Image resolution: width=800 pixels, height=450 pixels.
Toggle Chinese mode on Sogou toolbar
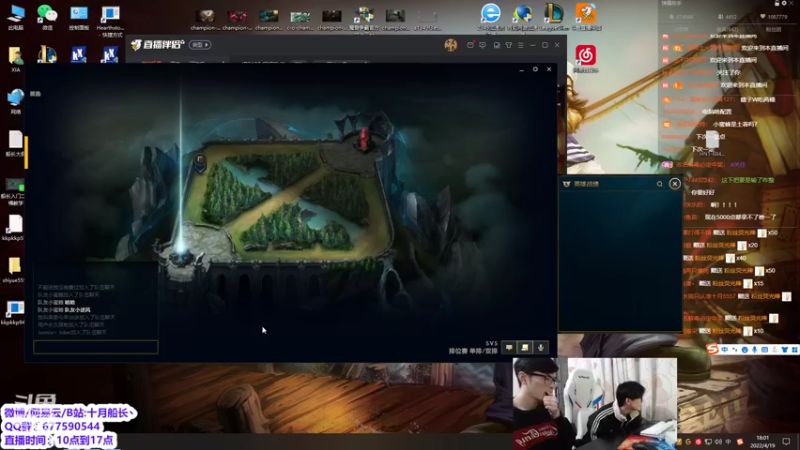tap(724, 349)
